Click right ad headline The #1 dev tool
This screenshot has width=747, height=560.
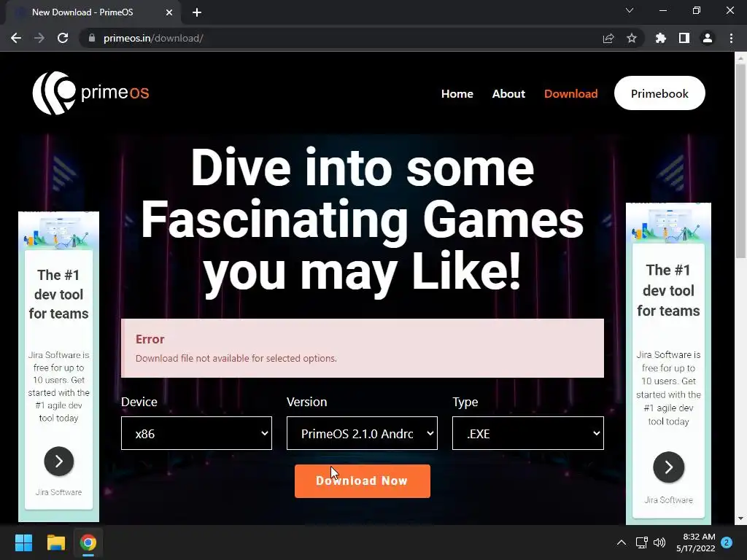point(668,290)
